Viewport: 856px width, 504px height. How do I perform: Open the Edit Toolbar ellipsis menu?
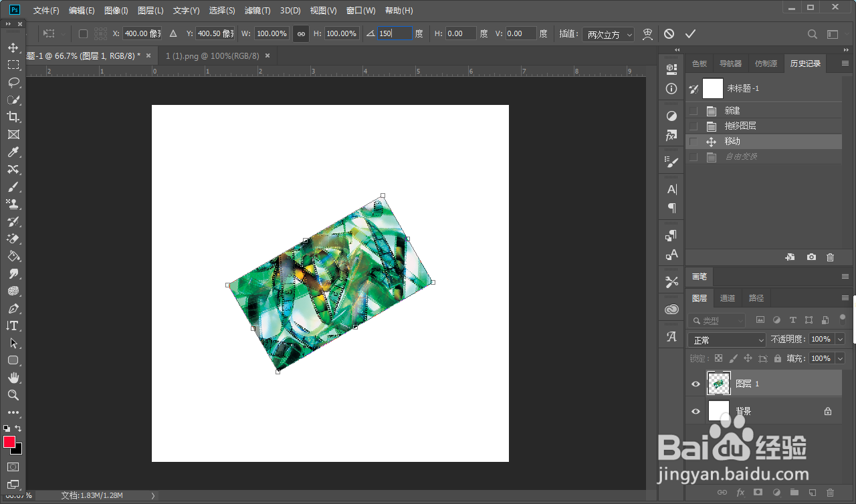pos(13,413)
